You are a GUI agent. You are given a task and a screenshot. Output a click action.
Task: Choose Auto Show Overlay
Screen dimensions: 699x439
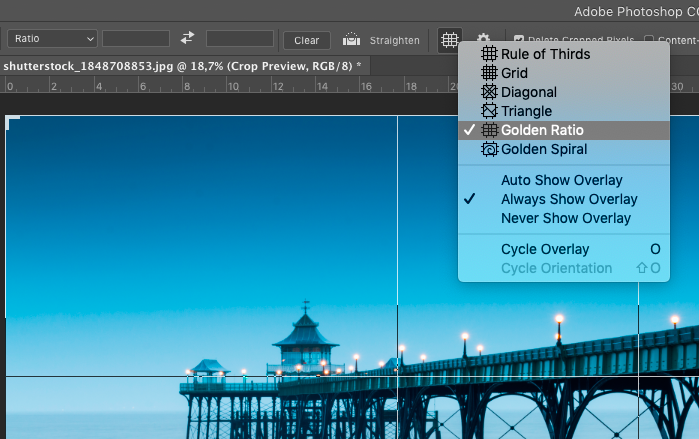click(561, 180)
